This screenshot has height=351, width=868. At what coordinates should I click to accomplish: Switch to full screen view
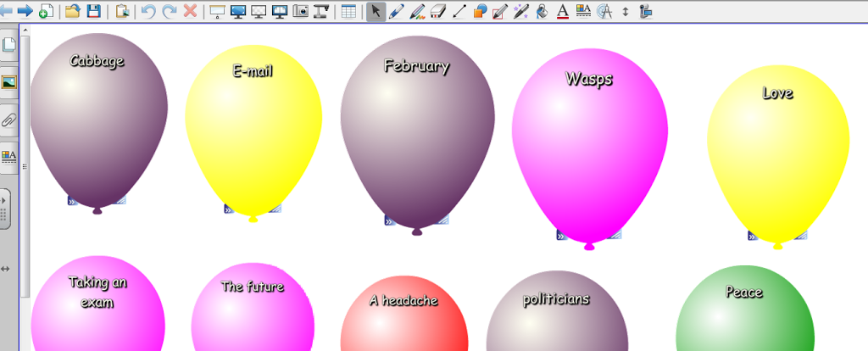(238, 11)
